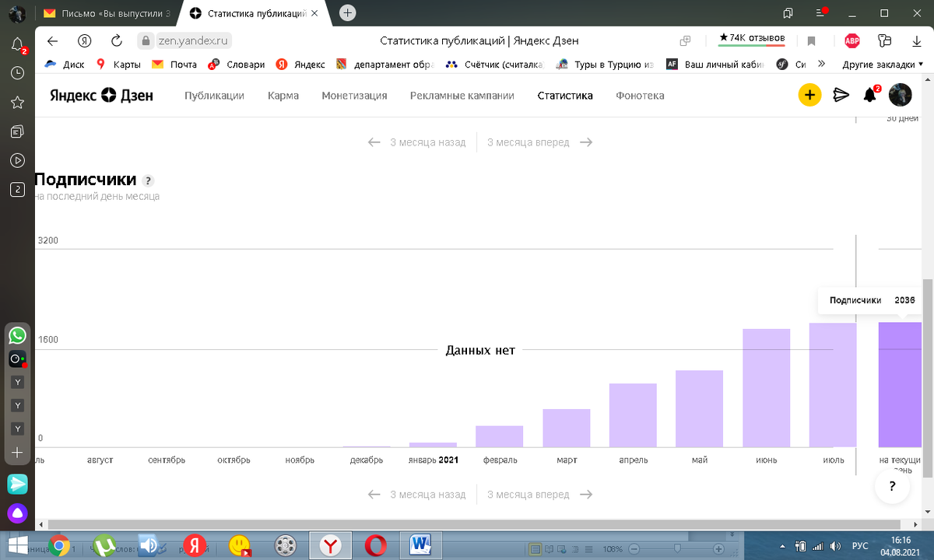Open browsing history clock icon in sidebar
The image size is (934, 560).
(17, 72)
